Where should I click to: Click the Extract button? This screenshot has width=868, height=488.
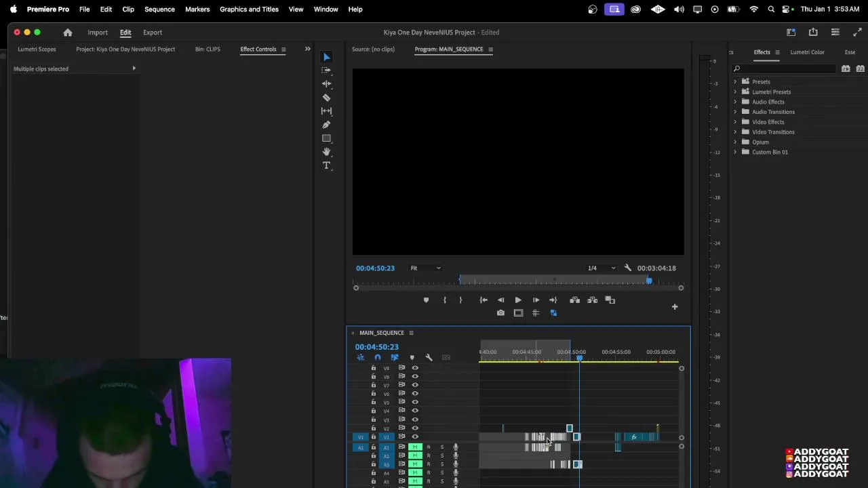click(592, 300)
